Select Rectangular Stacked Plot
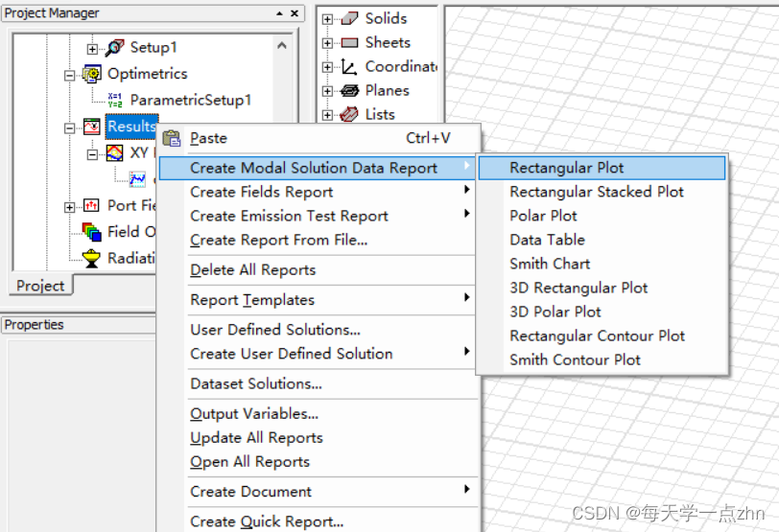779x532 pixels. [x=602, y=192]
